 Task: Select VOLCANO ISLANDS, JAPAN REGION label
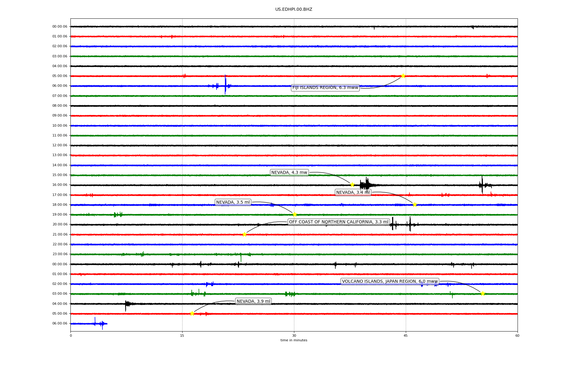pyautogui.click(x=390, y=282)
